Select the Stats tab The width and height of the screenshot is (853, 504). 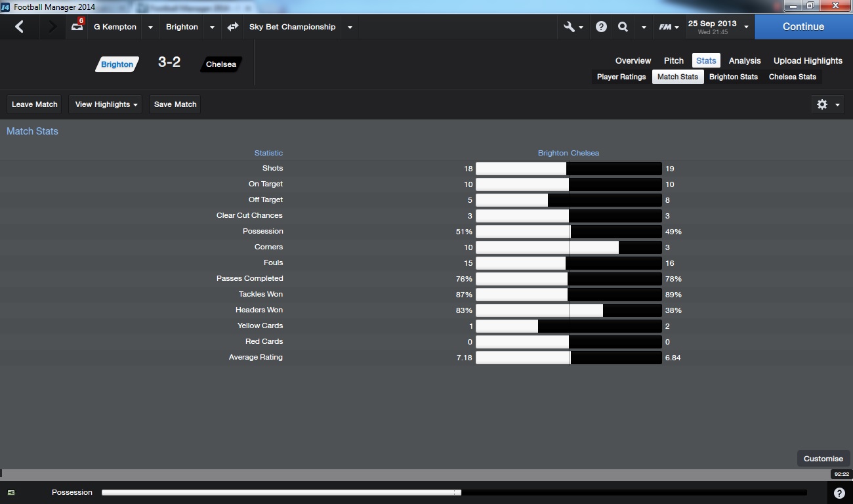coord(706,60)
